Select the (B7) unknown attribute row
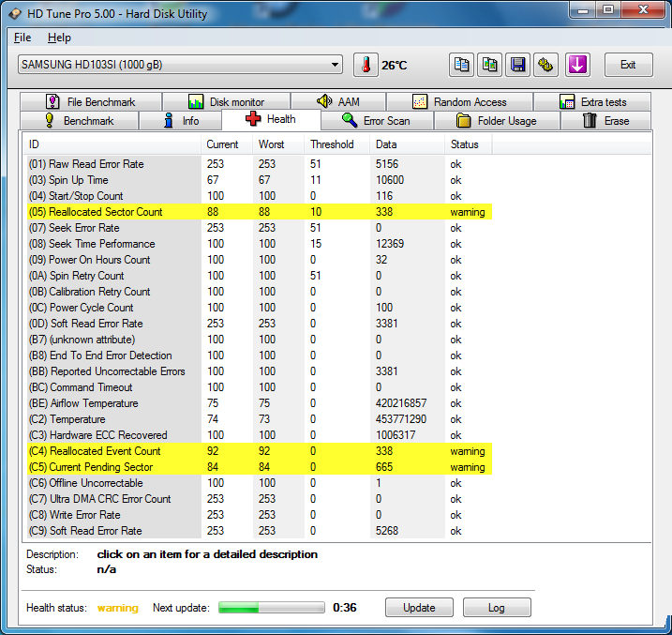The height and width of the screenshot is (635, 672). [x=260, y=340]
